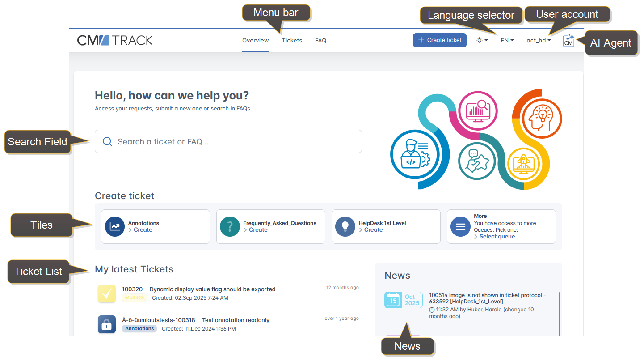Click the CM/TRACK logo
Image resolution: width=644 pixels, height=361 pixels.
(115, 40)
